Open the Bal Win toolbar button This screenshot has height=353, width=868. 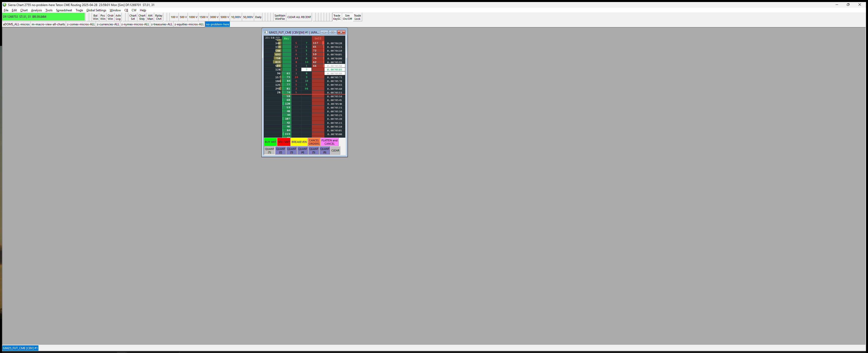tap(95, 17)
